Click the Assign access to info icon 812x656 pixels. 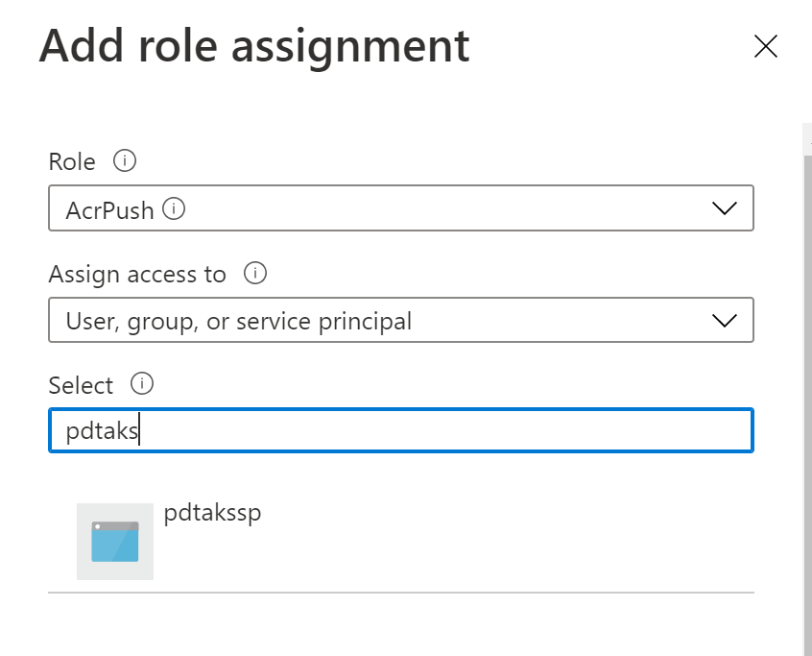click(x=257, y=275)
